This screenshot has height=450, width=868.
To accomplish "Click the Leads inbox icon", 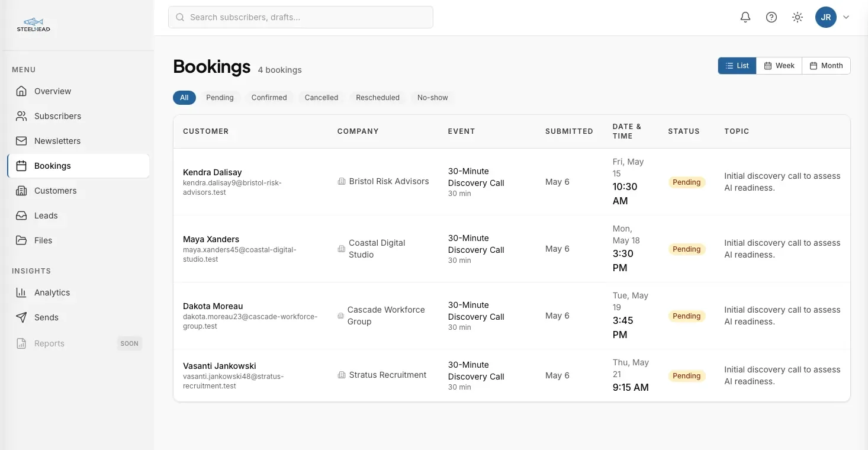I will pyautogui.click(x=21, y=216).
